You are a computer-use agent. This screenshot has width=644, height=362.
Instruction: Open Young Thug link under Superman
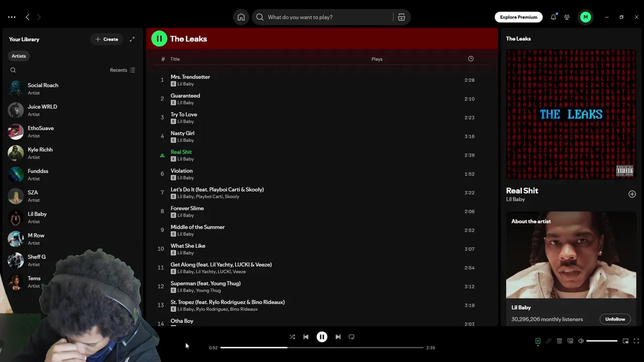[208, 291]
